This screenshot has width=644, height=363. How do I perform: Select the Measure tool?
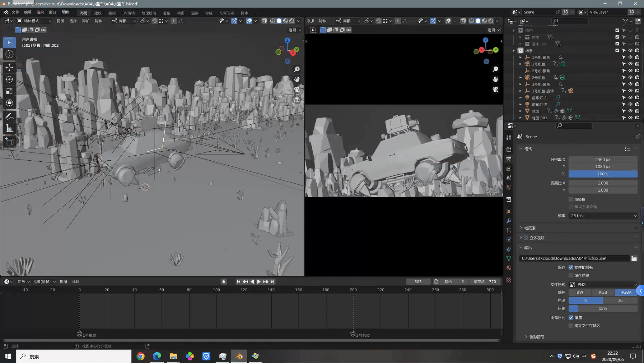coord(9,128)
